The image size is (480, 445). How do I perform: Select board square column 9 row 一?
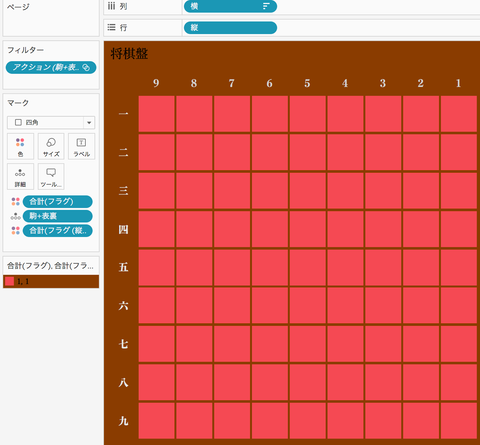[x=157, y=114]
